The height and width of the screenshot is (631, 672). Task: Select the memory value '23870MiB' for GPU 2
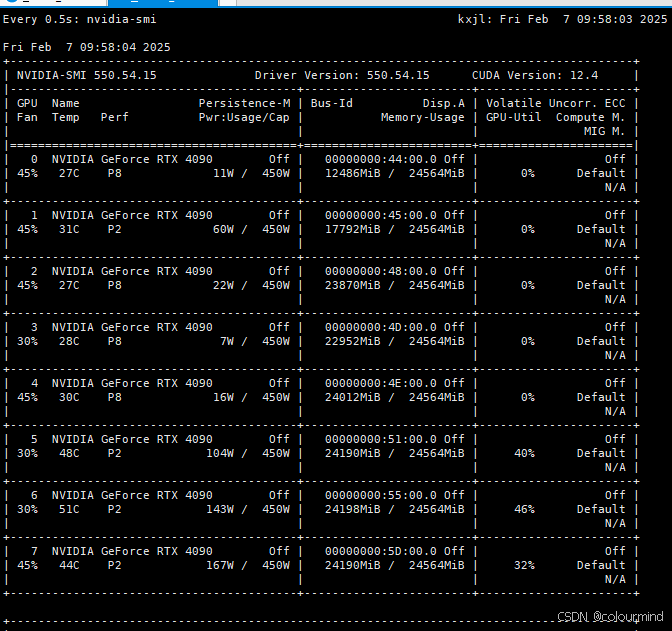pyautogui.click(x=353, y=285)
